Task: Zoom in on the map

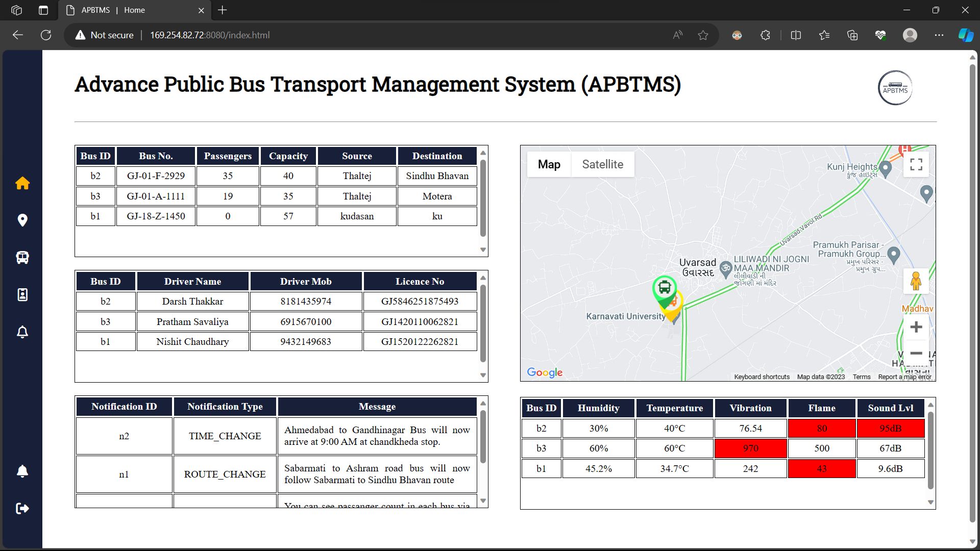Action: click(916, 327)
